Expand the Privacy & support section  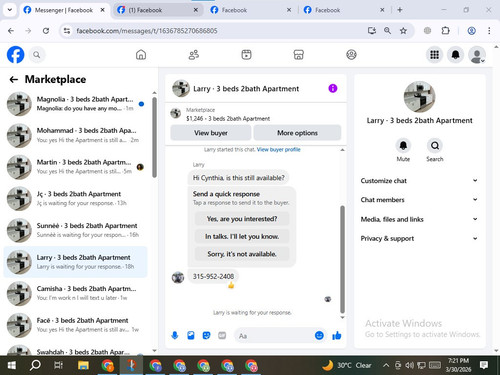coord(419,238)
